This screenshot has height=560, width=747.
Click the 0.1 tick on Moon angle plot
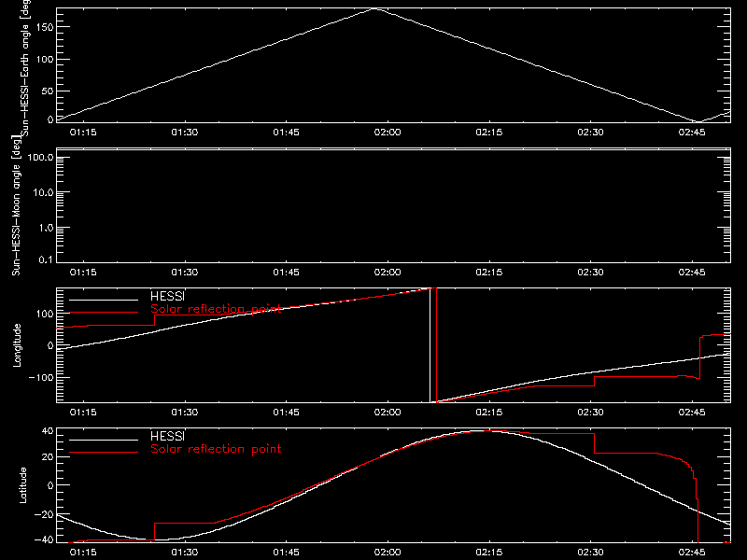46,259
